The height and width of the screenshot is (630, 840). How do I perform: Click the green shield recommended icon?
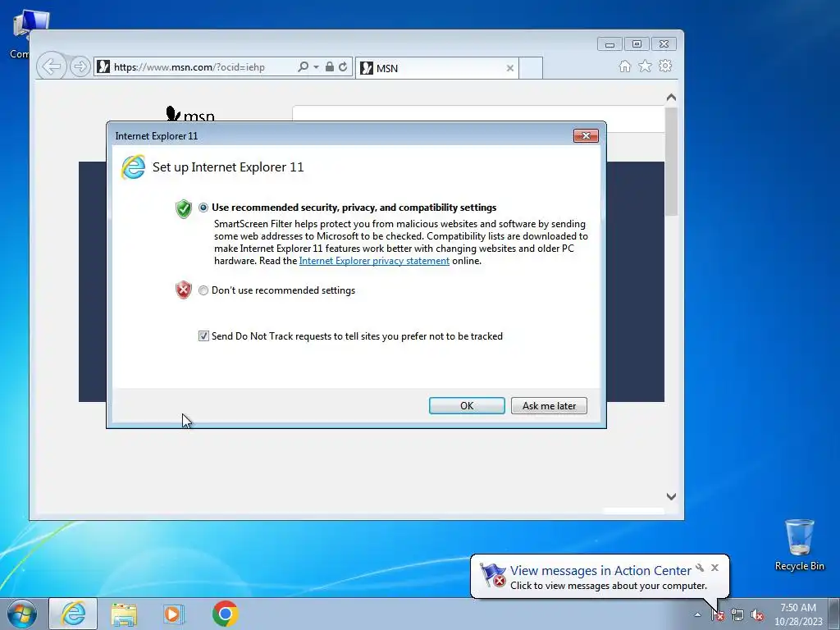pyautogui.click(x=183, y=209)
